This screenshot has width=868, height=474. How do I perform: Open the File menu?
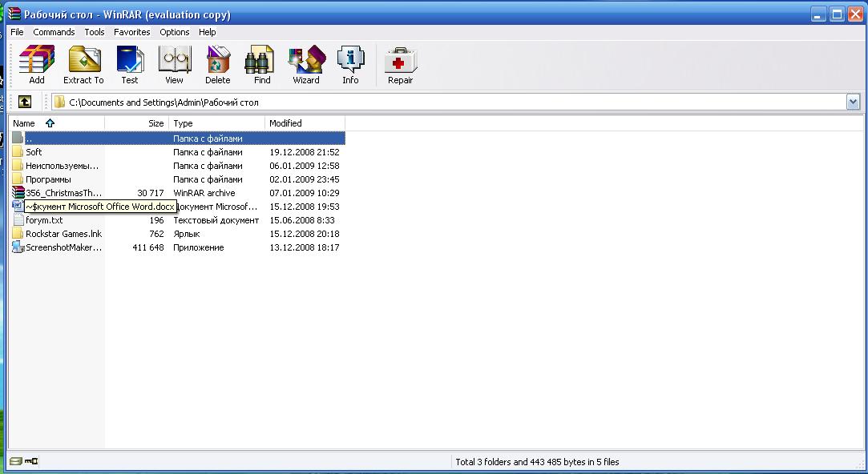[x=17, y=32]
